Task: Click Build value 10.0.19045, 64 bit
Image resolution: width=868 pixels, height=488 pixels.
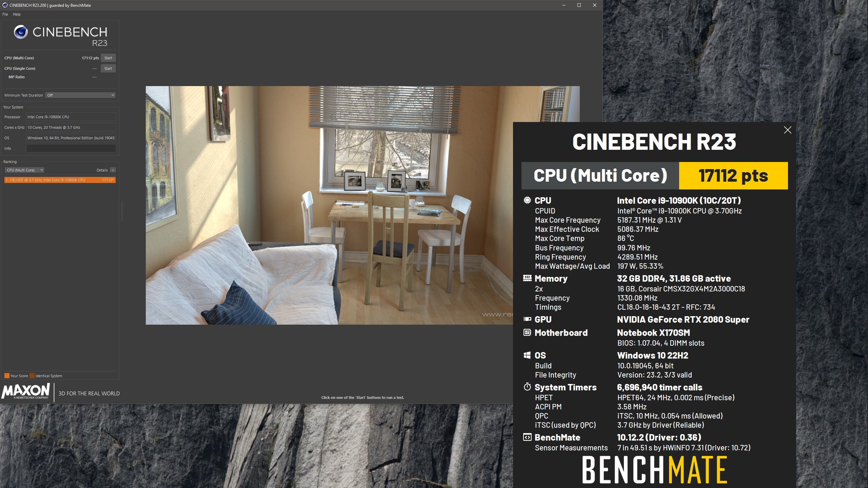Action: [645, 366]
